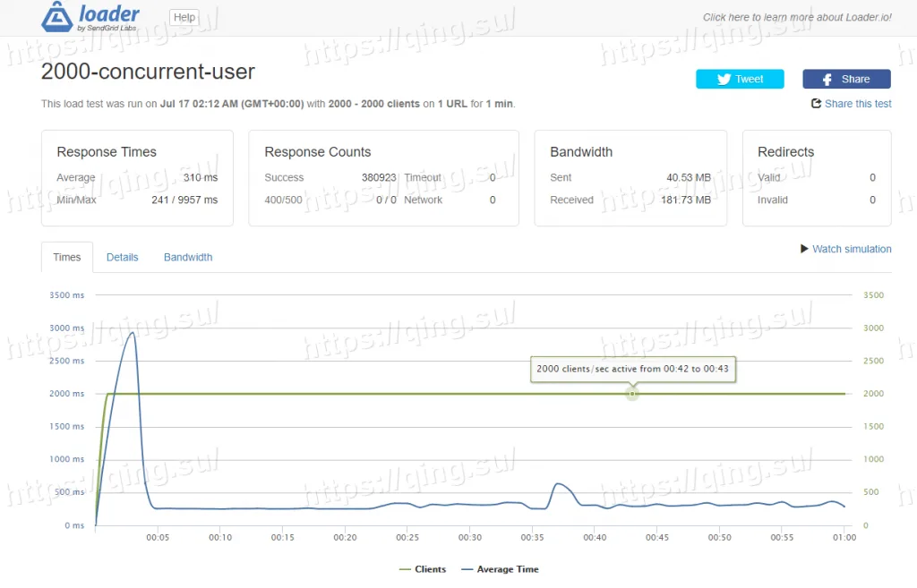Select the Times tab
917x588 pixels.
pyautogui.click(x=67, y=257)
